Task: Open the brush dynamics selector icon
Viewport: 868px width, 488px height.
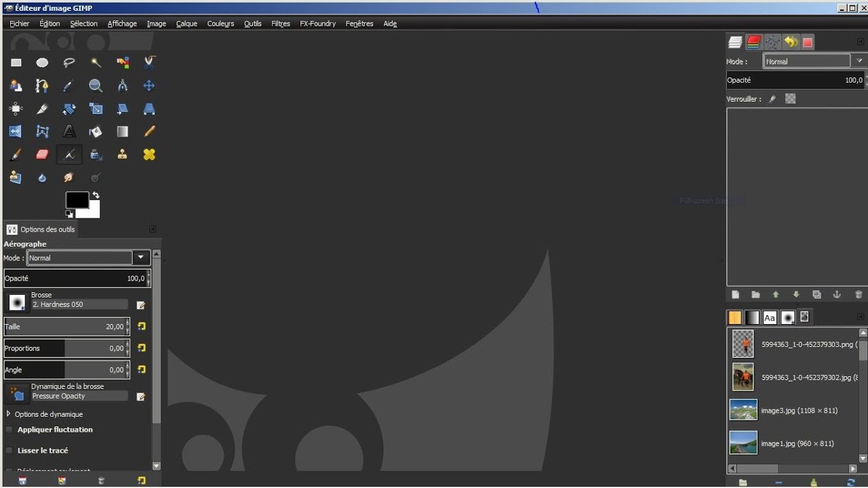Action: [17, 394]
